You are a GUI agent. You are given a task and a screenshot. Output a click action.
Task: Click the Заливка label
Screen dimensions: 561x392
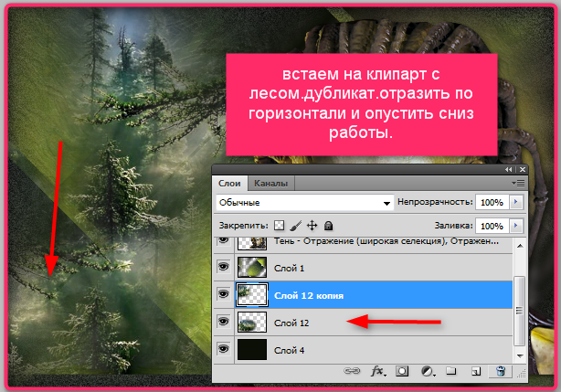pos(454,226)
